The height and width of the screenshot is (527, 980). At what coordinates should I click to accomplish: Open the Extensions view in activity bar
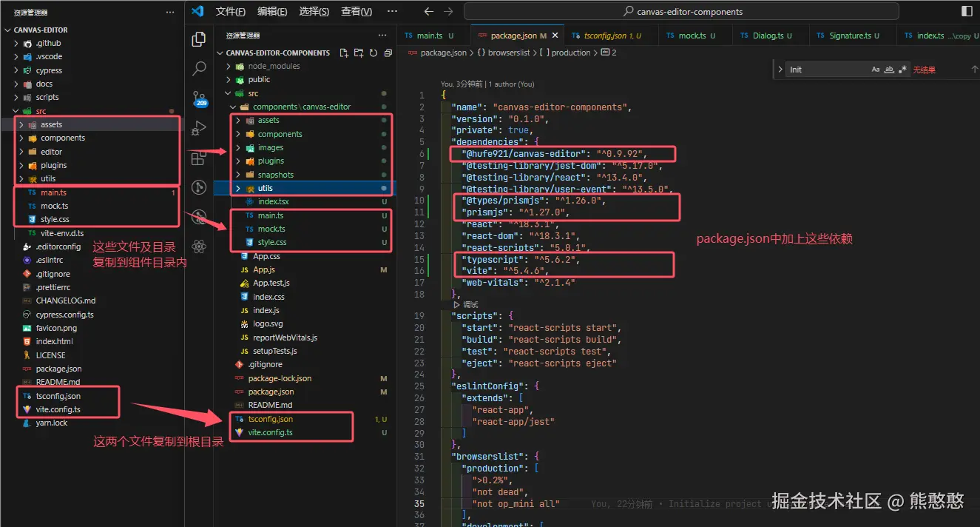198,158
